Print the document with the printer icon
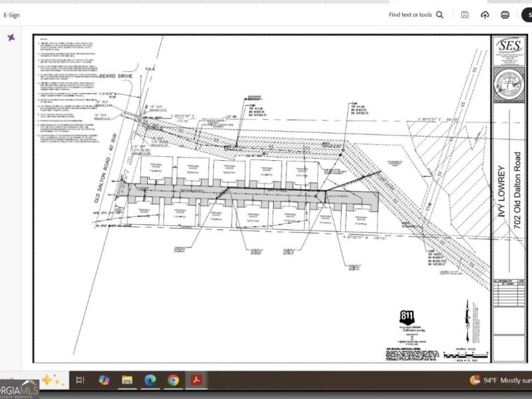 pos(505,15)
